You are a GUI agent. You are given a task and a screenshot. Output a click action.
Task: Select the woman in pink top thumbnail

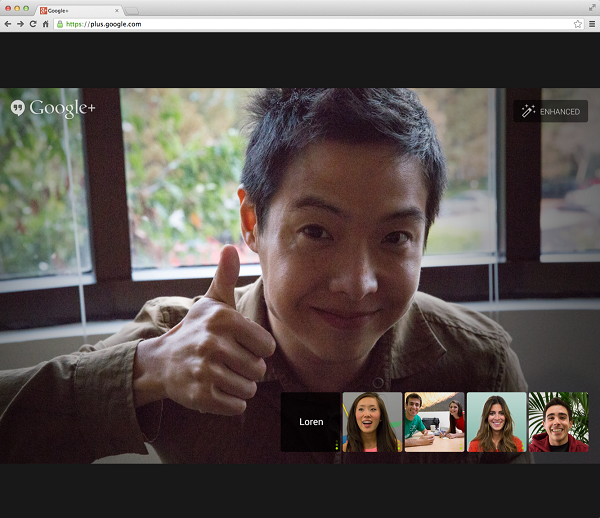tap(372, 422)
